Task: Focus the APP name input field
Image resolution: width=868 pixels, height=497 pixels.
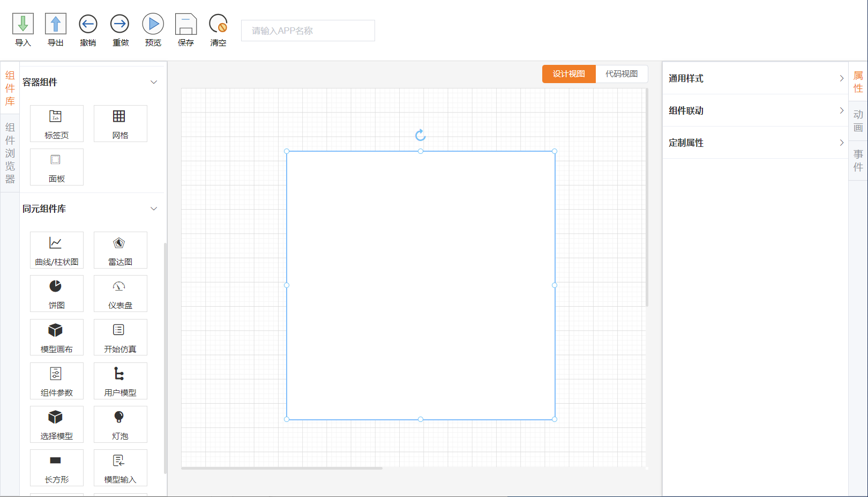Action: pos(308,31)
